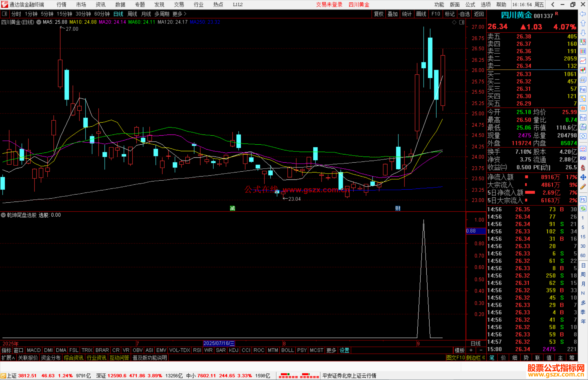Click the 资金分布 tab at the bottom
The image size is (588, 380).
click(51, 358)
